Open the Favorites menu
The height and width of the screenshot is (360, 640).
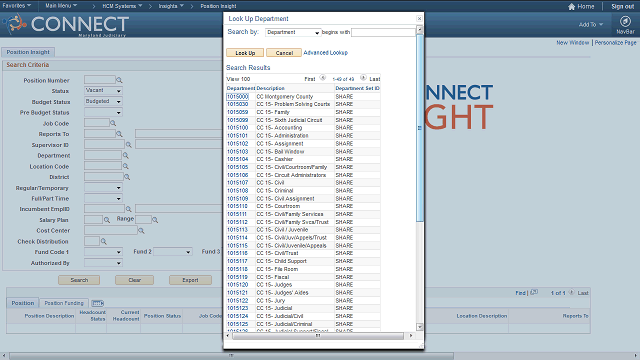coord(17,6)
